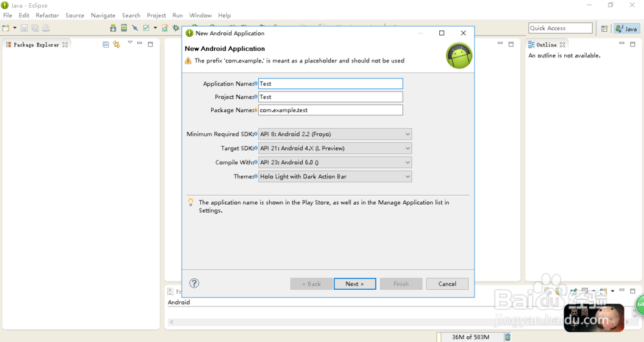Viewport: 644px width, 342px height.
Task: Open the Compile With dropdown
Action: point(335,162)
